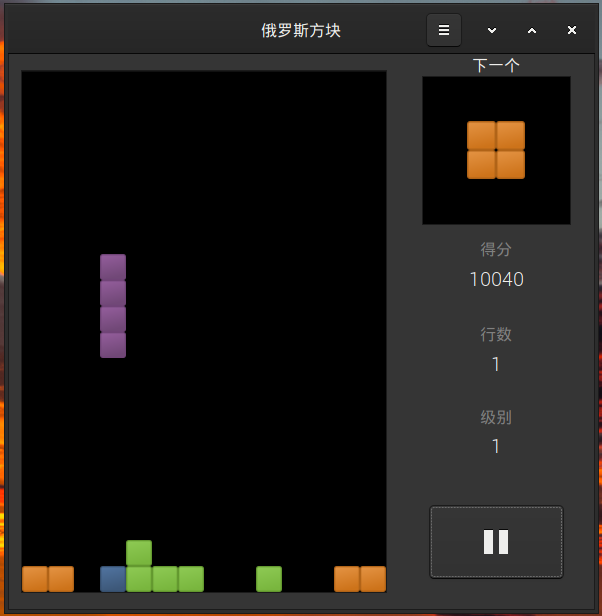Click the 俄罗斯方块 window title

coord(301,30)
